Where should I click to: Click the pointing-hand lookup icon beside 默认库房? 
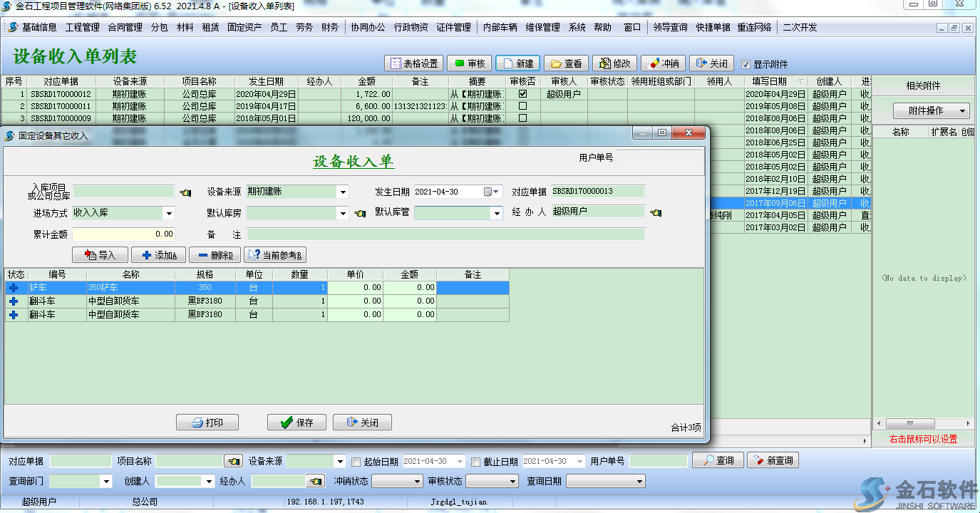point(361,213)
